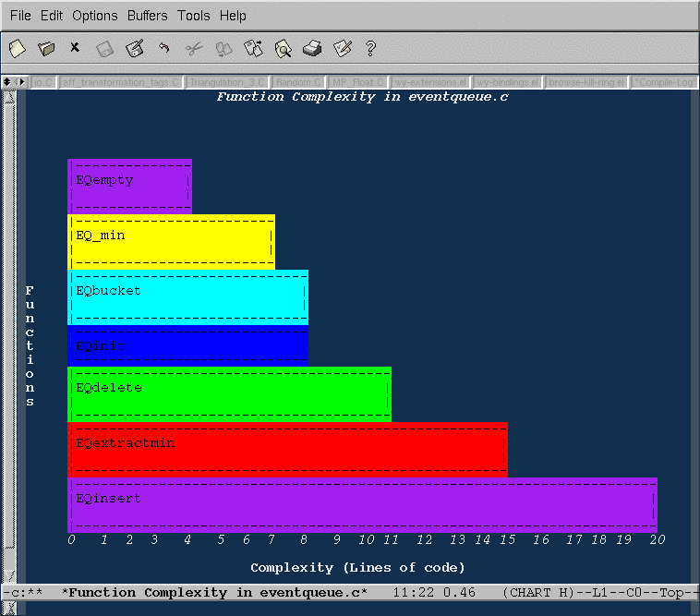Open the Buffers menu
The image size is (700, 616).
(x=148, y=16)
